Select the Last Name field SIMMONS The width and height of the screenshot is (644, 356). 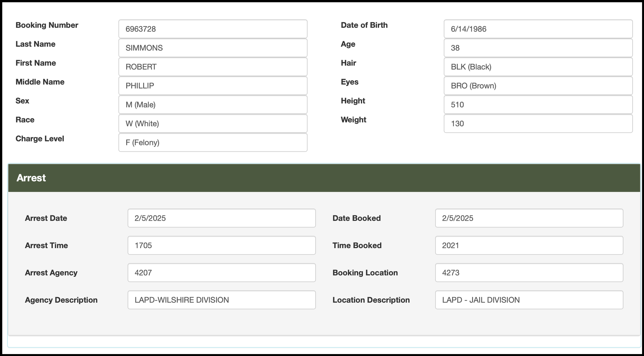click(213, 48)
